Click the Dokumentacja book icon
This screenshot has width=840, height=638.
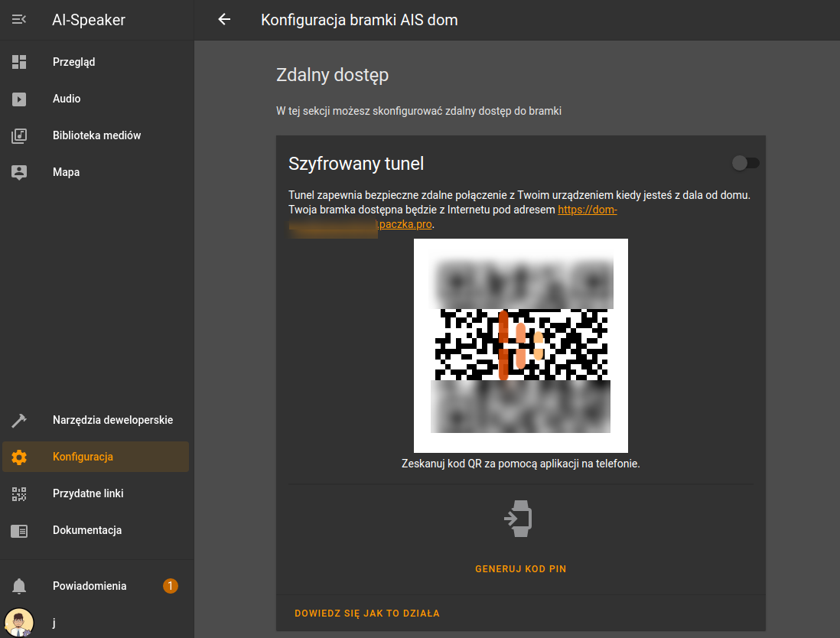[19, 531]
